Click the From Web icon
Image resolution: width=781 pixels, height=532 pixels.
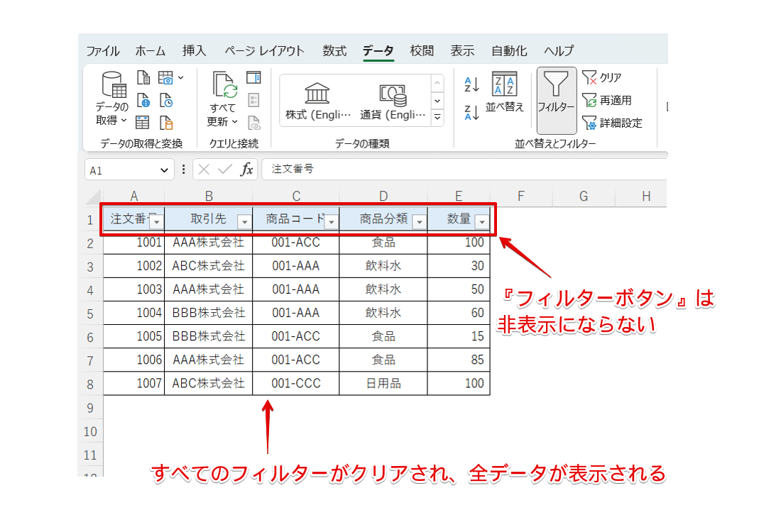coord(143,101)
